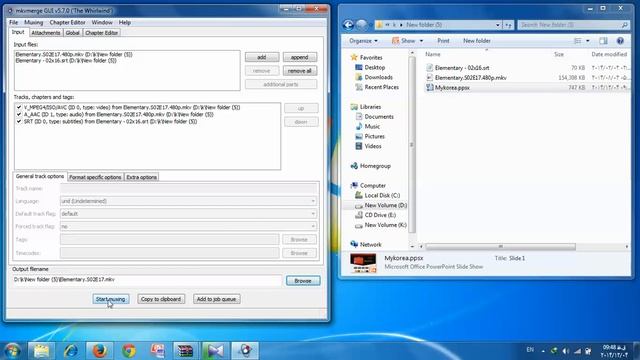The image size is (640, 360).
Task: Click the add input file button
Action: click(262, 57)
